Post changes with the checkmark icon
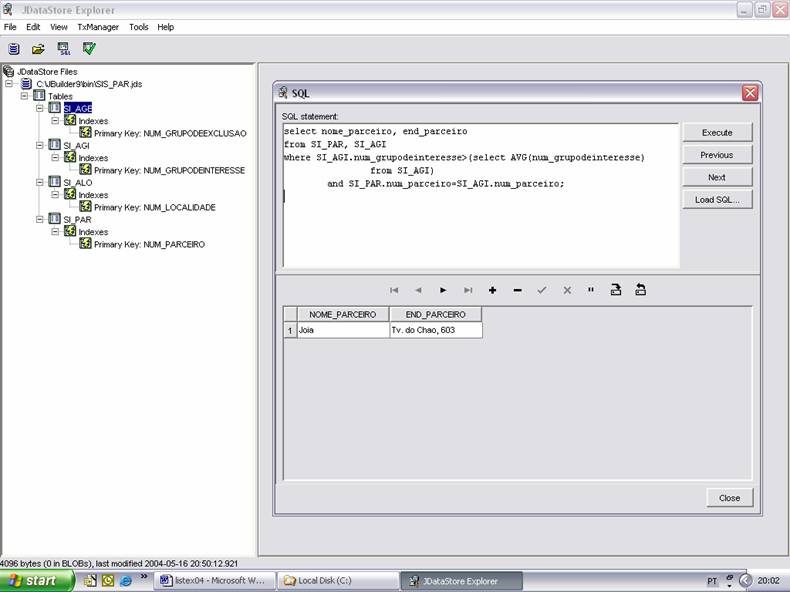Screen dimensions: 790x592 pyautogui.click(x=542, y=290)
